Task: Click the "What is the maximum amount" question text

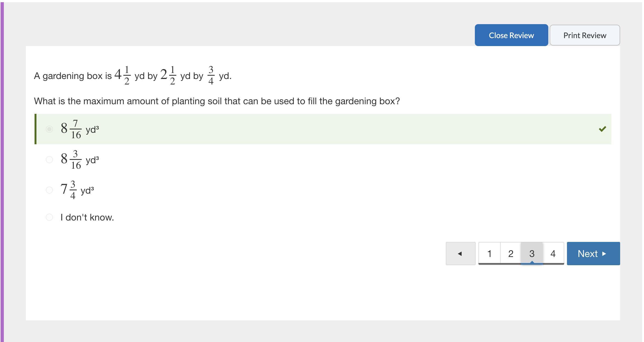Action: point(217,101)
